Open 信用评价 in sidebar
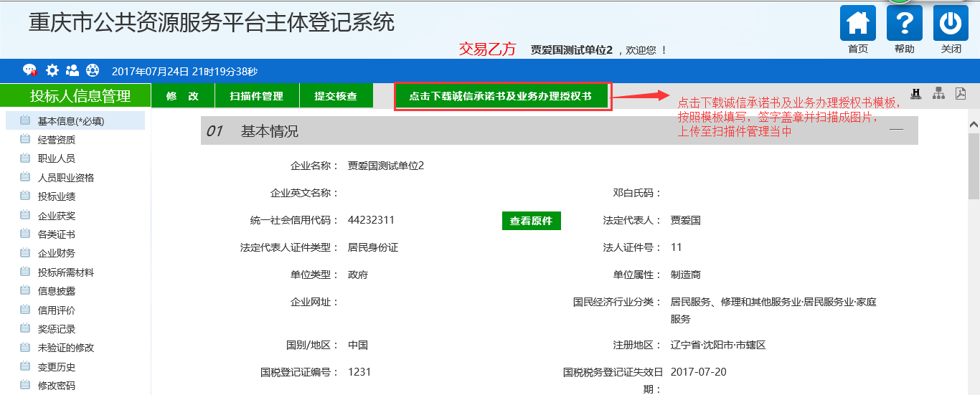This screenshot has height=395, width=980. (x=57, y=310)
